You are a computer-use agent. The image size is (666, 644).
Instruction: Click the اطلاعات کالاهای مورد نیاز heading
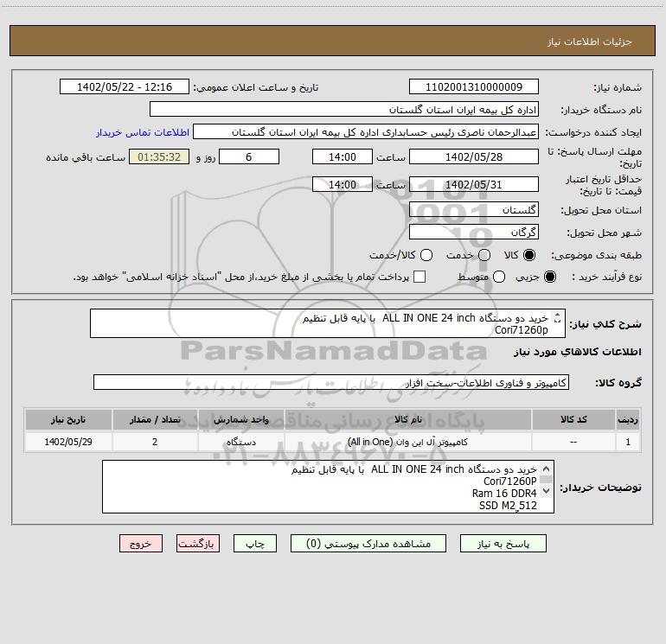tap(578, 352)
